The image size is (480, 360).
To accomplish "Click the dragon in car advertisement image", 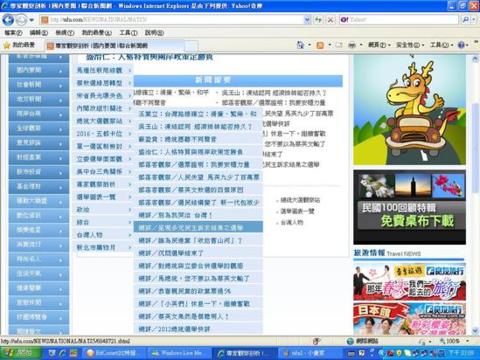I will pos(410,110).
